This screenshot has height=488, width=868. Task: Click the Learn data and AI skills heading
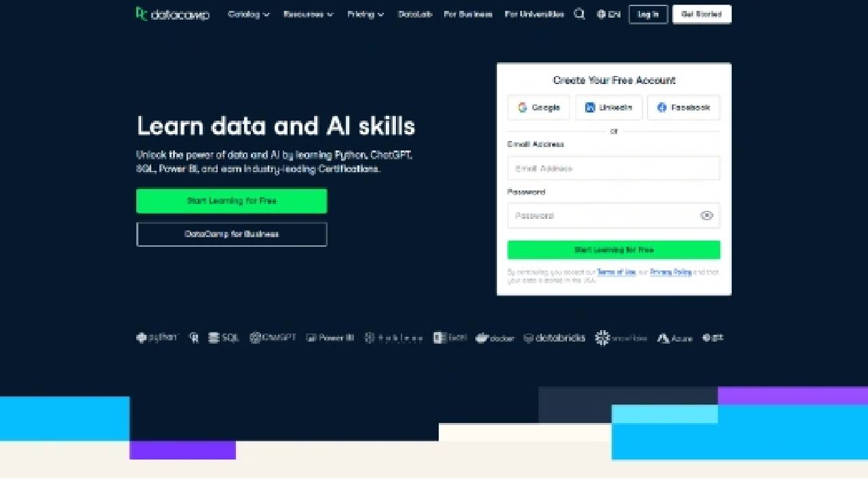[276, 126]
